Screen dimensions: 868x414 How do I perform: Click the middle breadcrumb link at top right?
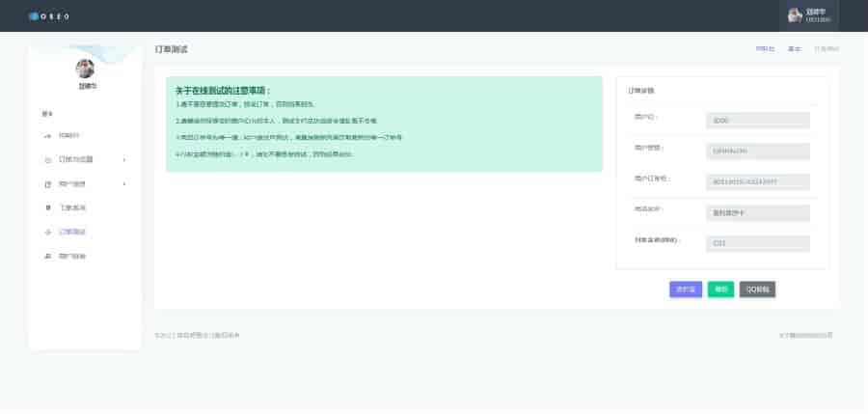(795, 49)
